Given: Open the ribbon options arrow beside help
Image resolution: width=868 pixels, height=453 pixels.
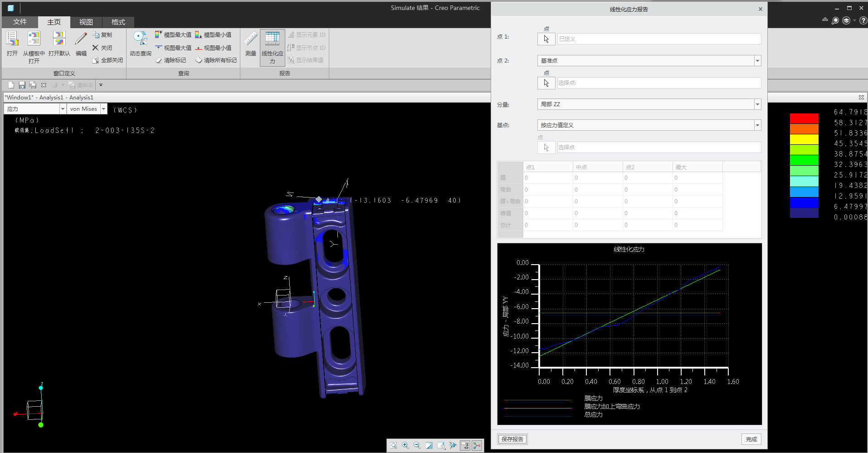Looking at the screenshot, I should point(854,20).
